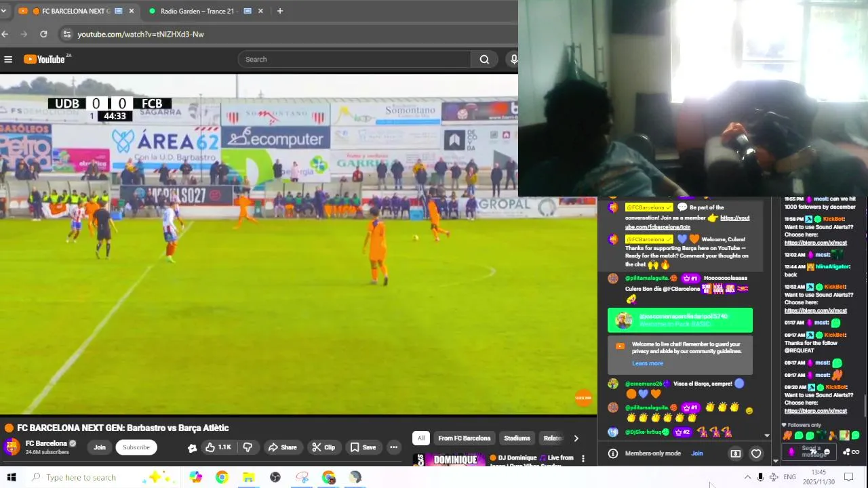868x488 pixels.
Task: Expand the tab search dropdown arrow
Action: [x=3, y=11]
